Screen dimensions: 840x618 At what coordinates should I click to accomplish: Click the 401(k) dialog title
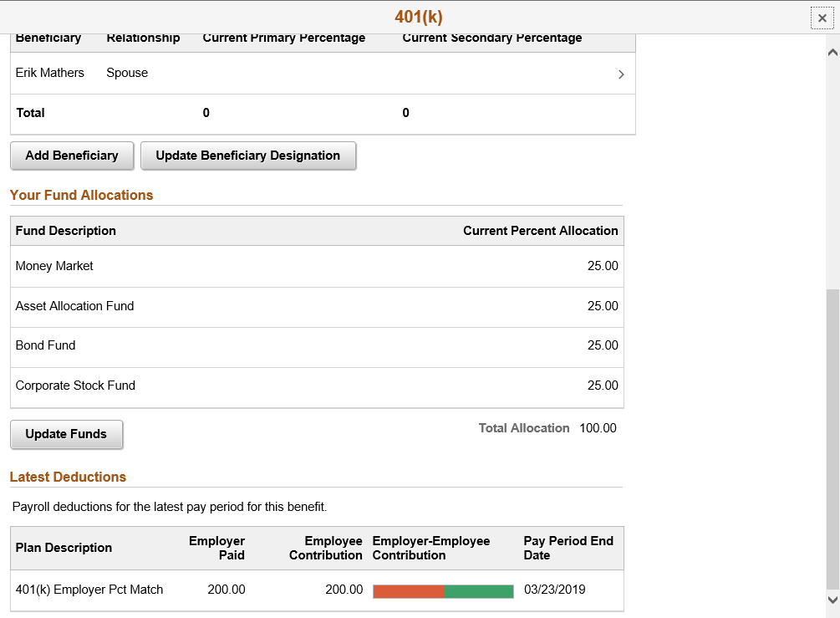tap(419, 18)
